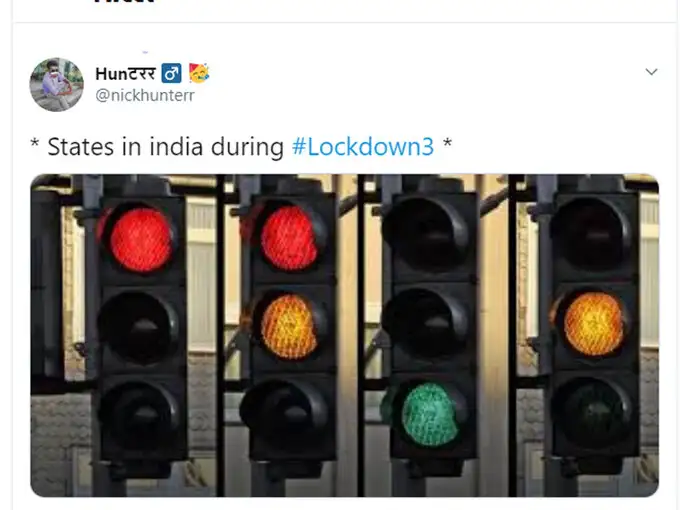Click the unlit middle lamp of first signal
680x510 pixels.
point(138,327)
